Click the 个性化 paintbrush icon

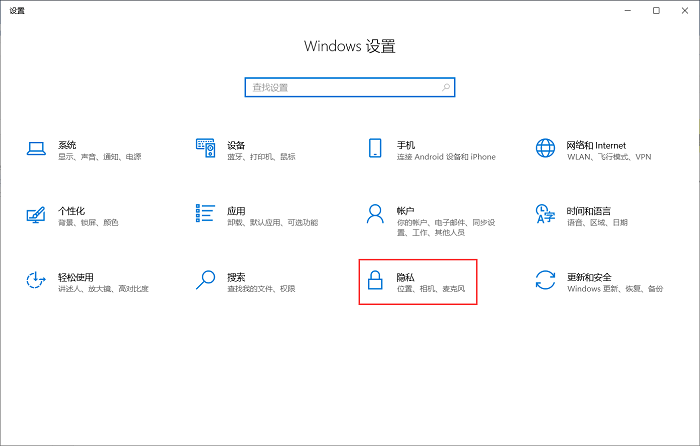36,215
